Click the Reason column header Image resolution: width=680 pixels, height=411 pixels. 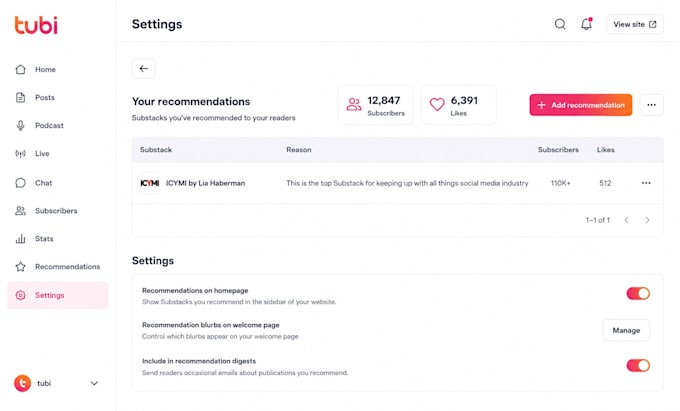pos(299,150)
